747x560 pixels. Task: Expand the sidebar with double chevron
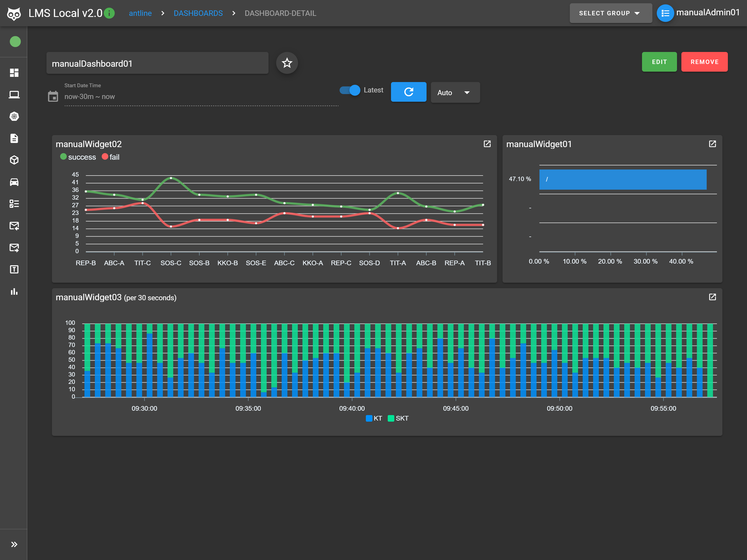pyautogui.click(x=14, y=544)
